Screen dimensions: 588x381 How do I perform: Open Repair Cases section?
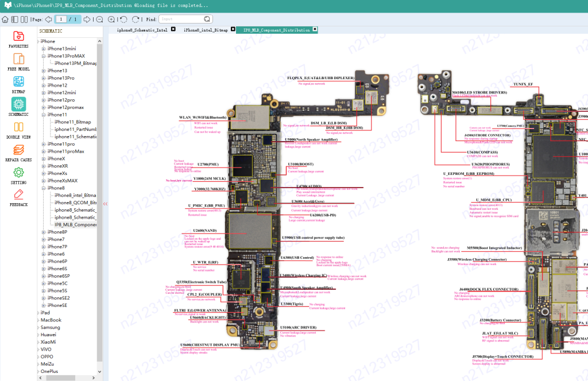18,153
